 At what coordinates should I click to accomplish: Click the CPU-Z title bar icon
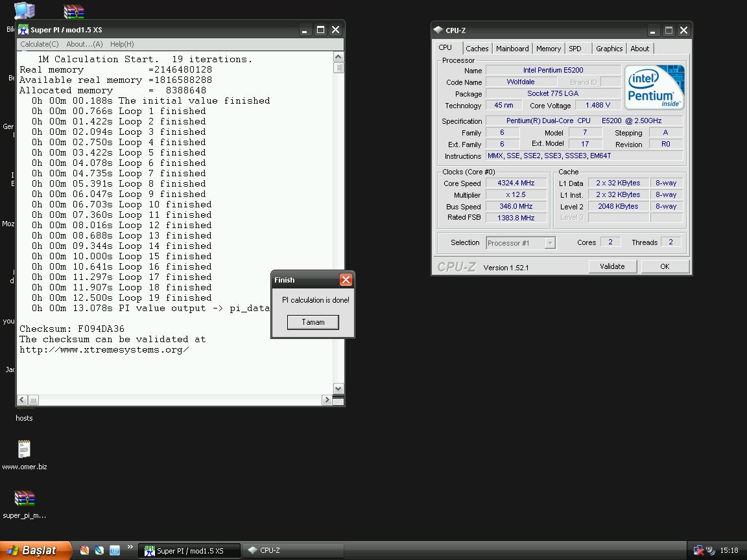point(438,30)
